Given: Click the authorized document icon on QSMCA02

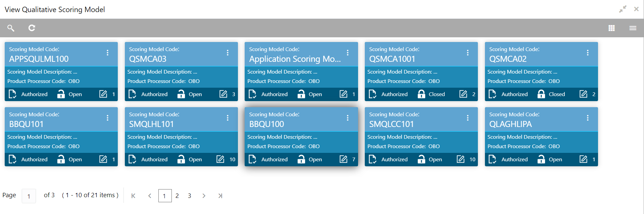Looking at the screenshot, I should pos(492,94).
